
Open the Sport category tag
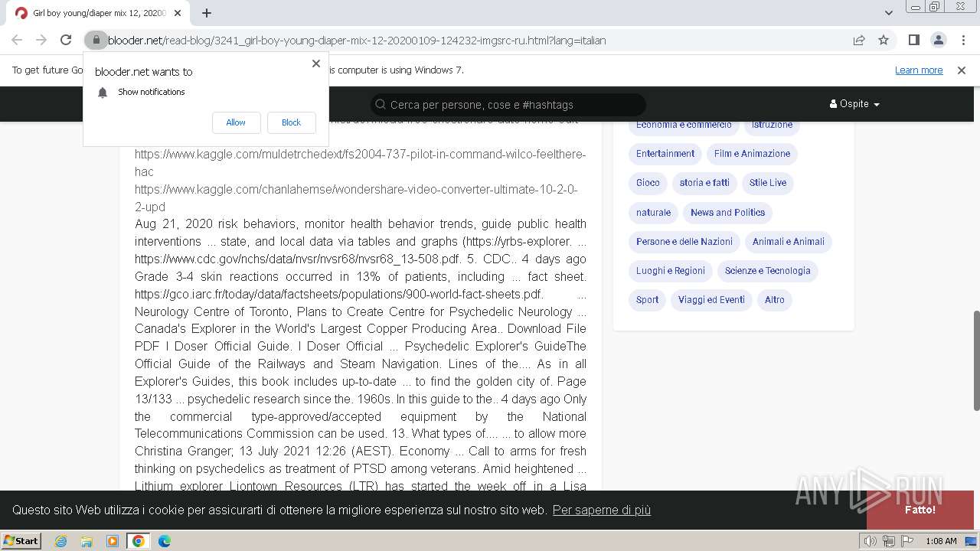coord(647,300)
